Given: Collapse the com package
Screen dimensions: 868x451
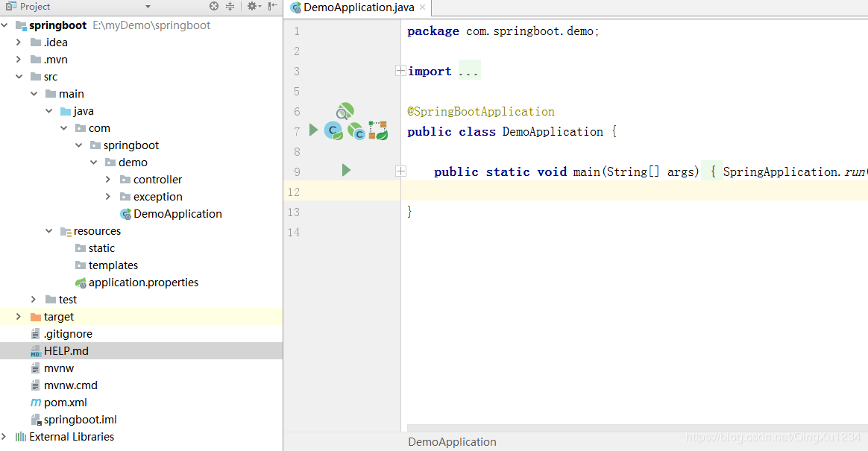Looking at the screenshot, I should click(64, 127).
